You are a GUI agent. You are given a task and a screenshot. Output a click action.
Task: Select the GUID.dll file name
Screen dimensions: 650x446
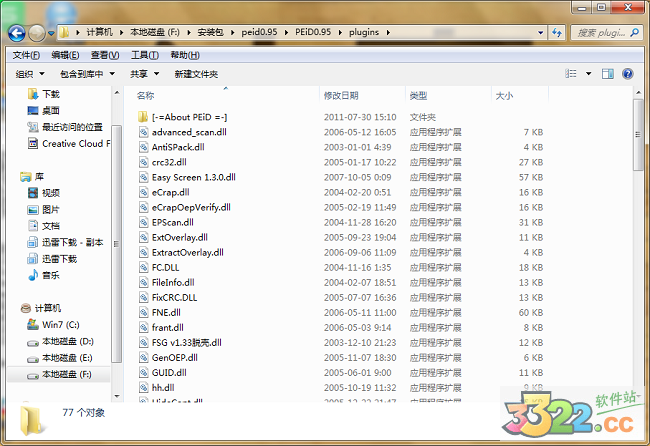(169, 373)
